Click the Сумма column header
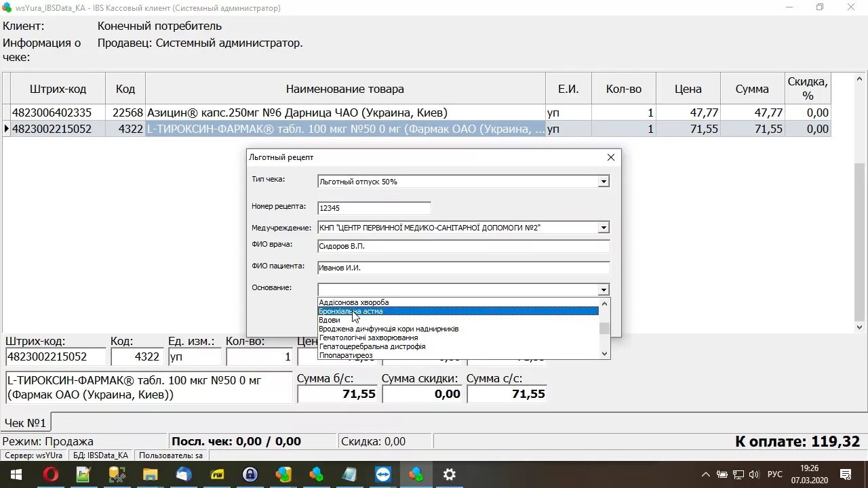This screenshot has height=488, width=868. 752,89
